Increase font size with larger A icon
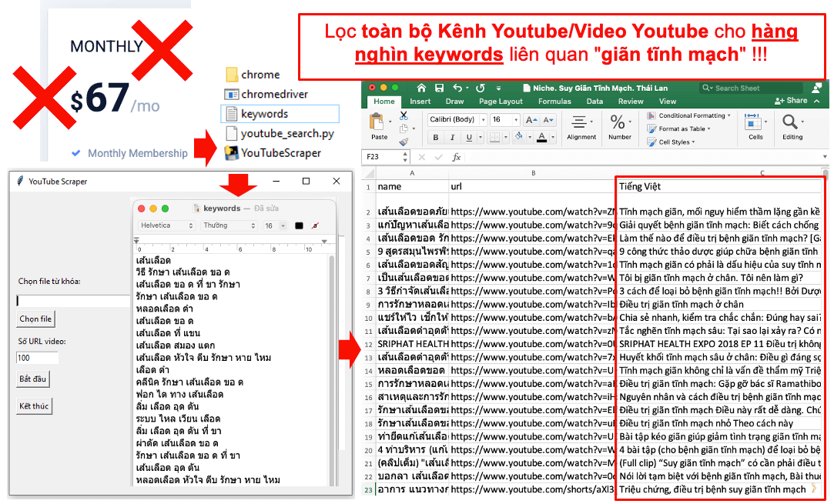Screen dimensions: 834x504 [531, 120]
